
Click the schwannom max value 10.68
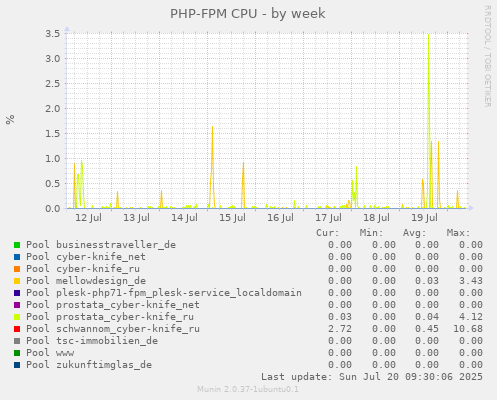pos(468,329)
